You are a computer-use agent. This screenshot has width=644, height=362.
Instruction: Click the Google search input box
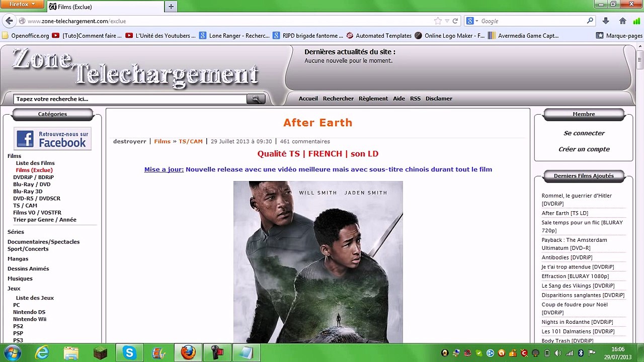[x=532, y=21]
